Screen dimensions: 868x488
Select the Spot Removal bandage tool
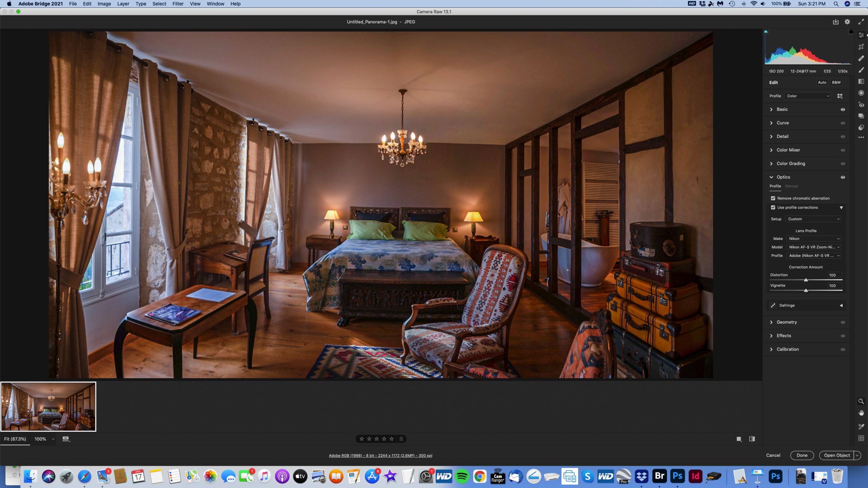coord(861,58)
